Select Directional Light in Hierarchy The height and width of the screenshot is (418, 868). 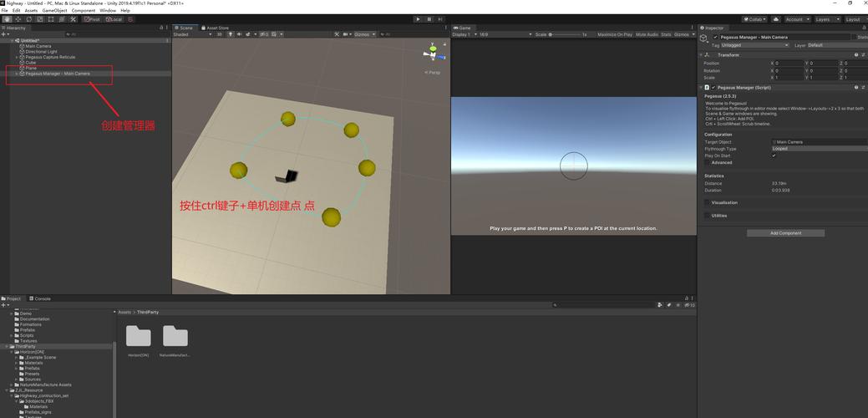pyautogui.click(x=41, y=52)
